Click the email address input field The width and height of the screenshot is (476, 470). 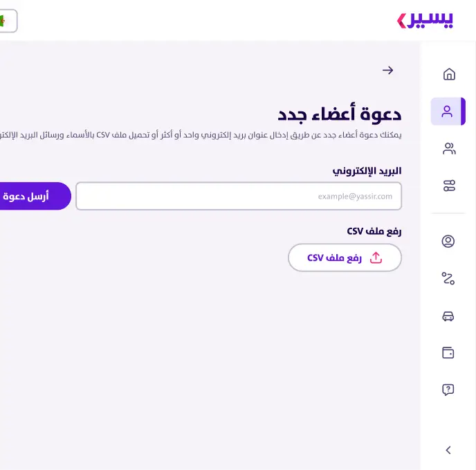coord(239,196)
